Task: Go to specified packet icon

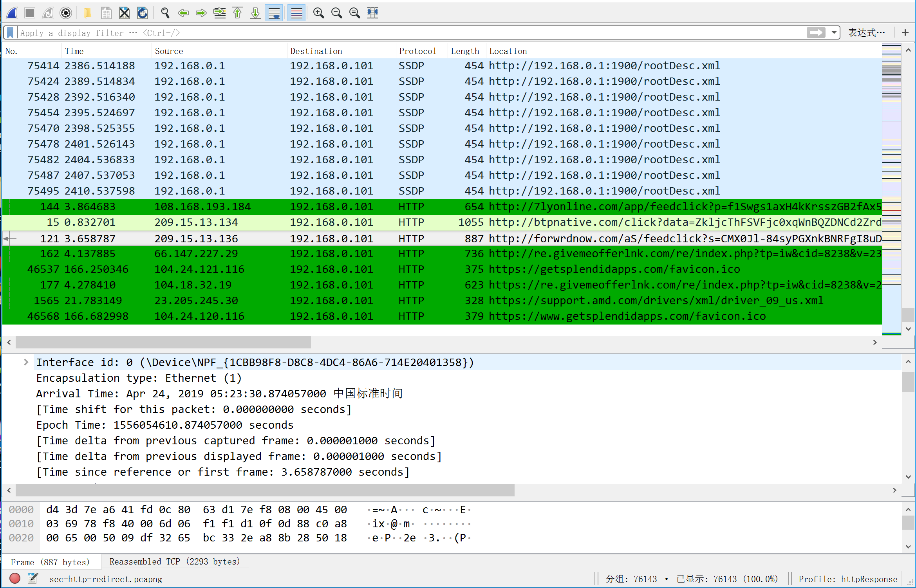Action: [219, 13]
